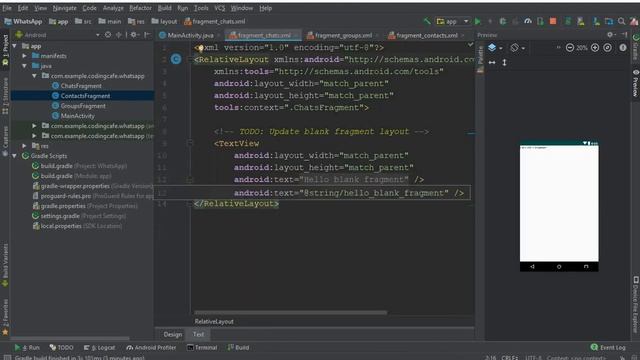This screenshot has height=360, width=640.
Task: Open the Terminal tool window
Action: [x=202, y=348]
